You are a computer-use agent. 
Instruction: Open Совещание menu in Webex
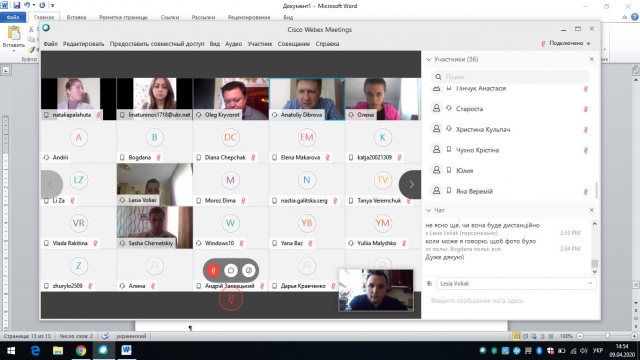coord(294,44)
